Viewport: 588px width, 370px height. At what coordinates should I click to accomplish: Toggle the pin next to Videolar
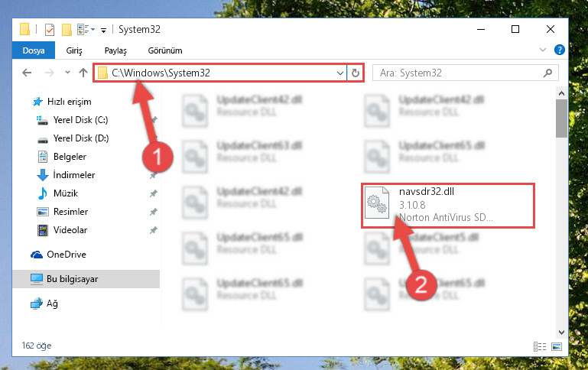pos(154,230)
